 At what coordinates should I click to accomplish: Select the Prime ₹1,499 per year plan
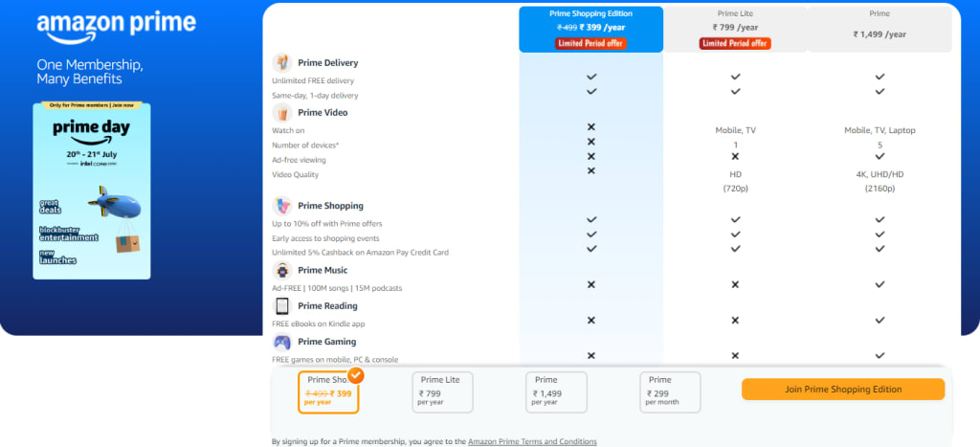(556, 392)
